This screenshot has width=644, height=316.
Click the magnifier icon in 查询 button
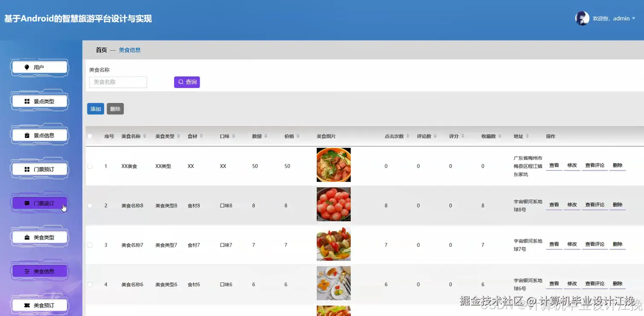tap(181, 82)
